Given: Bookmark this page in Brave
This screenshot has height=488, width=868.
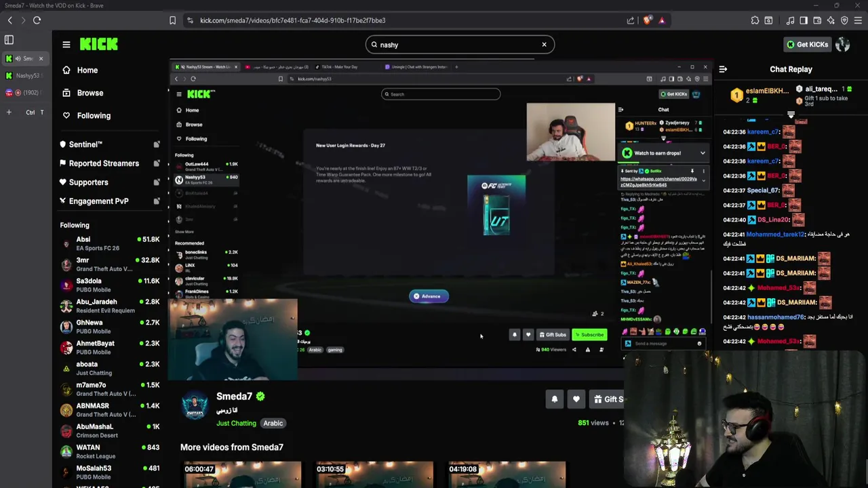Looking at the screenshot, I should pos(172,20).
